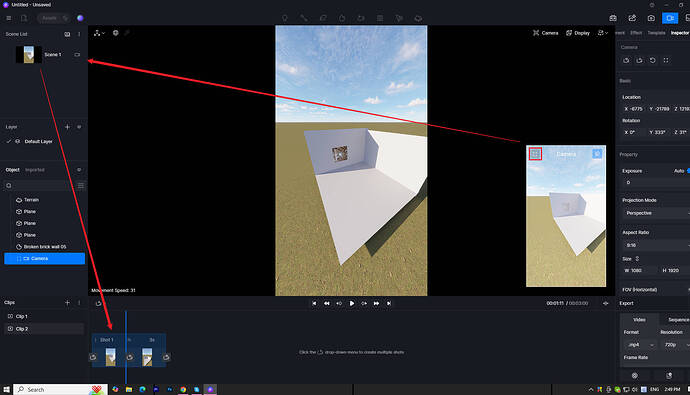The height and width of the screenshot is (395, 690).
Task: Switch to the Sequence export tab
Action: [x=678, y=320]
